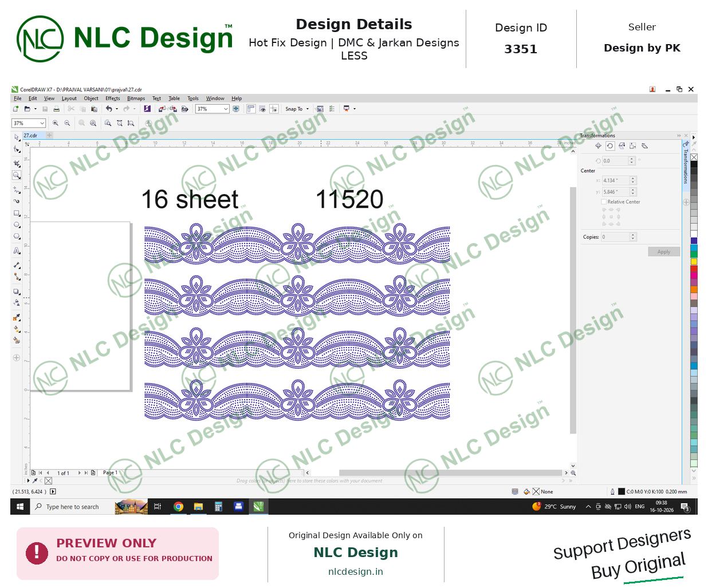Click the Type here to search box

coord(73,507)
